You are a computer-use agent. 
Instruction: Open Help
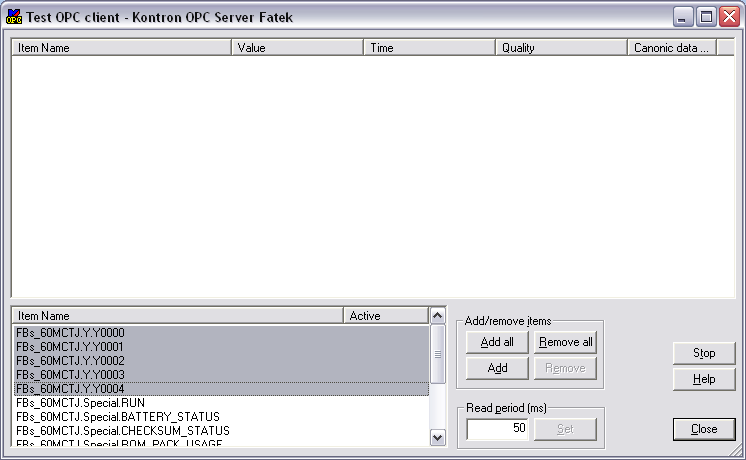(704, 379)
